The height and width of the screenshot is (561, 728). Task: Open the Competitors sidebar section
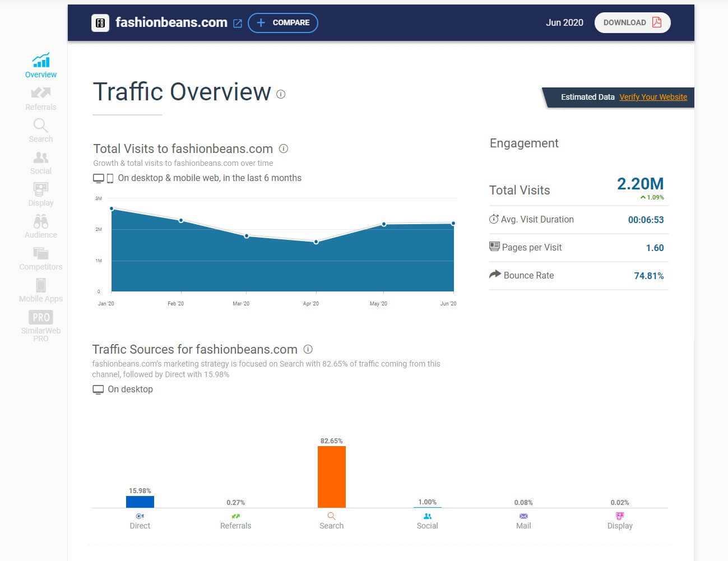click(41, 258)
